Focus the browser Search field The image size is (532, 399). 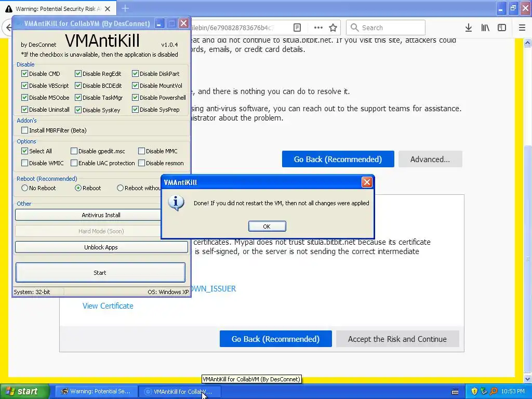click(385, 28)
